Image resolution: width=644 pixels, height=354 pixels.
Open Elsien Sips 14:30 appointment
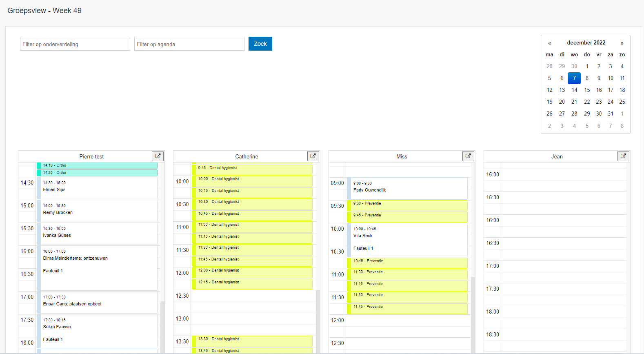click(x=97, y=188)
